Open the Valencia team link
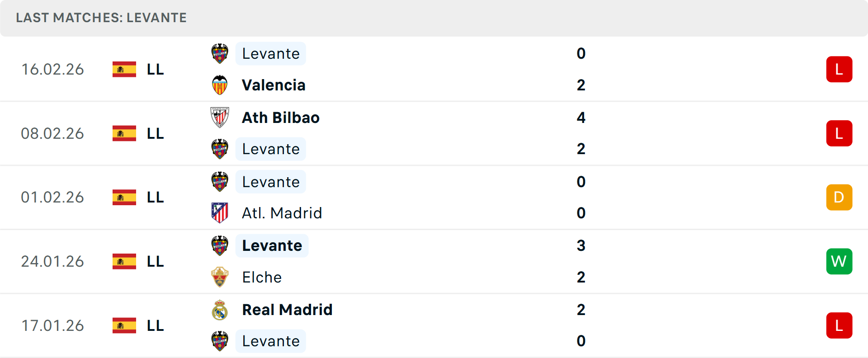 (x=274, y=85)
